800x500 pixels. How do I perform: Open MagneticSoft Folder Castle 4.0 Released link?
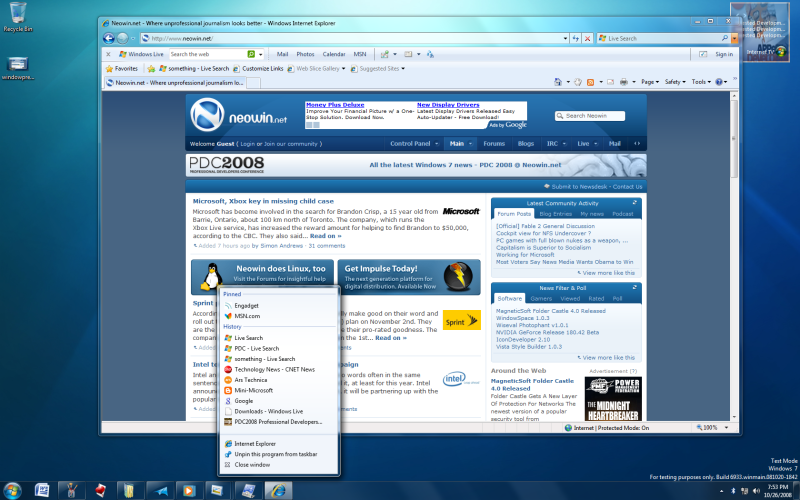[x=551, y=311]
